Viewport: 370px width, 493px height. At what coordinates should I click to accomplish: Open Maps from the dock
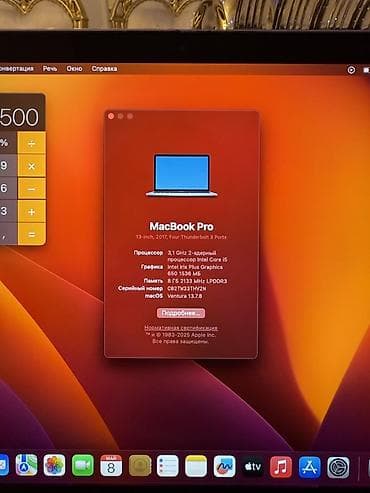click(26, 465)
